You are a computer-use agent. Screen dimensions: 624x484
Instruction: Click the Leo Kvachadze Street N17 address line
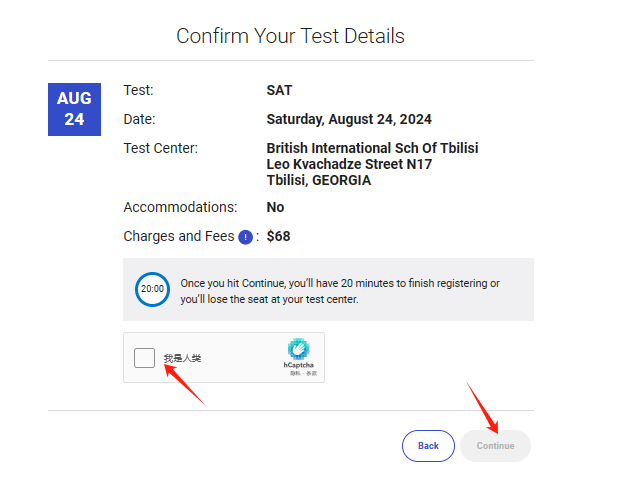[x=349, y=164]
